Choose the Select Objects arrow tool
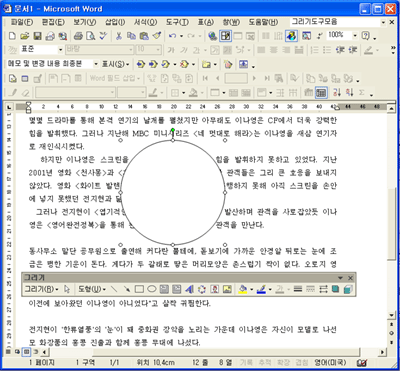Screen dimensions: 400x371 (67, 289)
